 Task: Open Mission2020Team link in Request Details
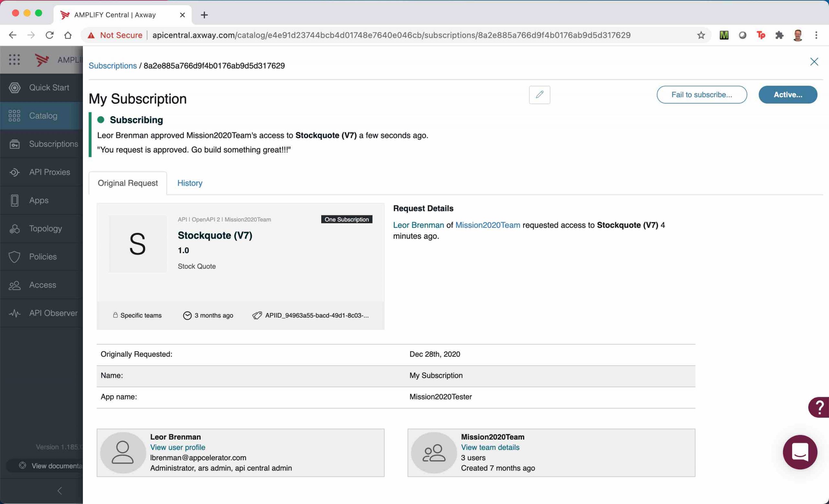point(487,225)
